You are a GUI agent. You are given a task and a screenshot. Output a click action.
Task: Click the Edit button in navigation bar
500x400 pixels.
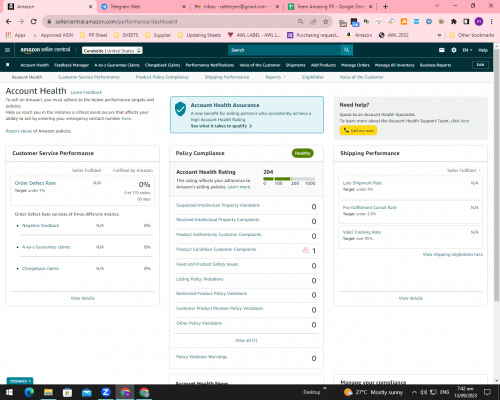coord(480,65)
